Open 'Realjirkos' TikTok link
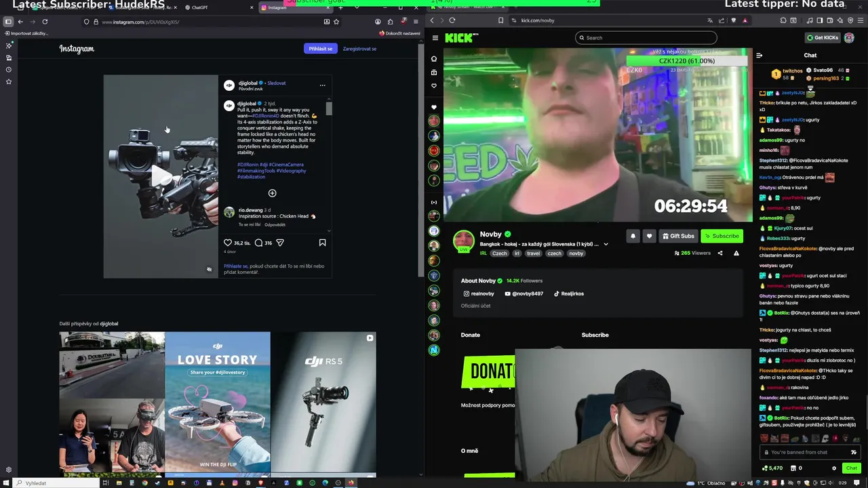The height and width of the screenshot is (488, 868). pyautogui.click(x=568, y=293)
